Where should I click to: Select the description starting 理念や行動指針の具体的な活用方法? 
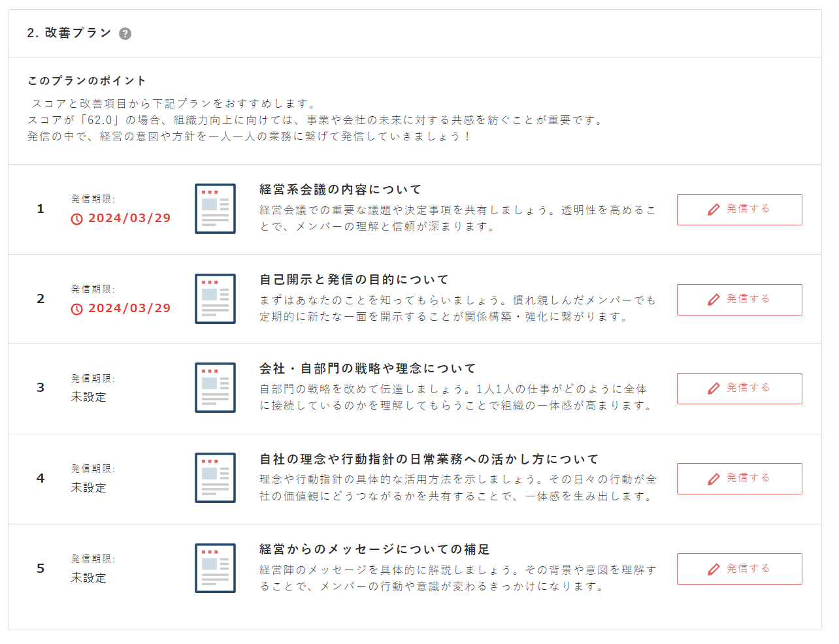(x=458, y=488)
